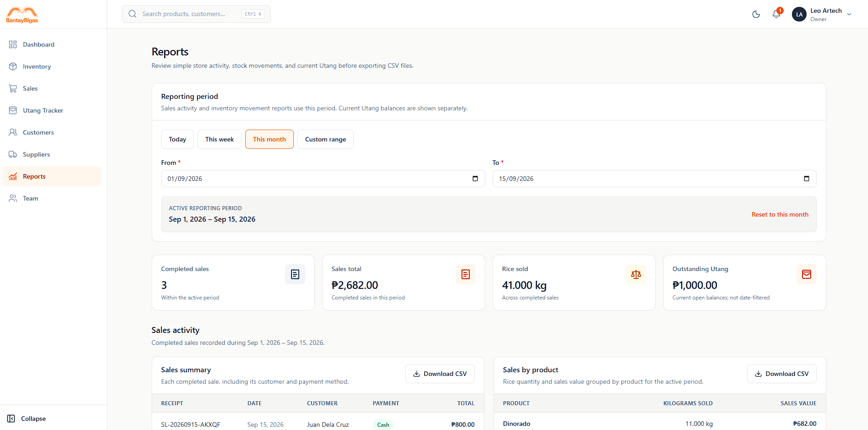Select the This week period
Image resolution: width=868 pixels, height=430 pixels.
(x=220, y=139)
